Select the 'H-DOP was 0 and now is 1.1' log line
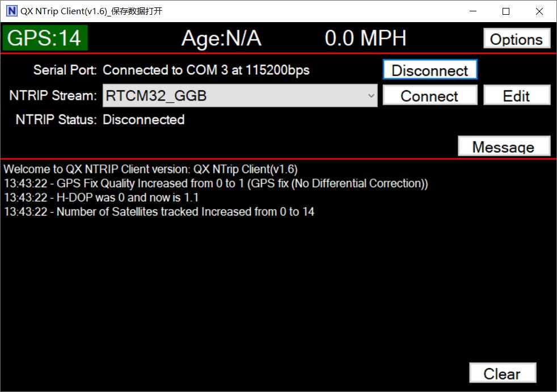 tap(101, 197)
